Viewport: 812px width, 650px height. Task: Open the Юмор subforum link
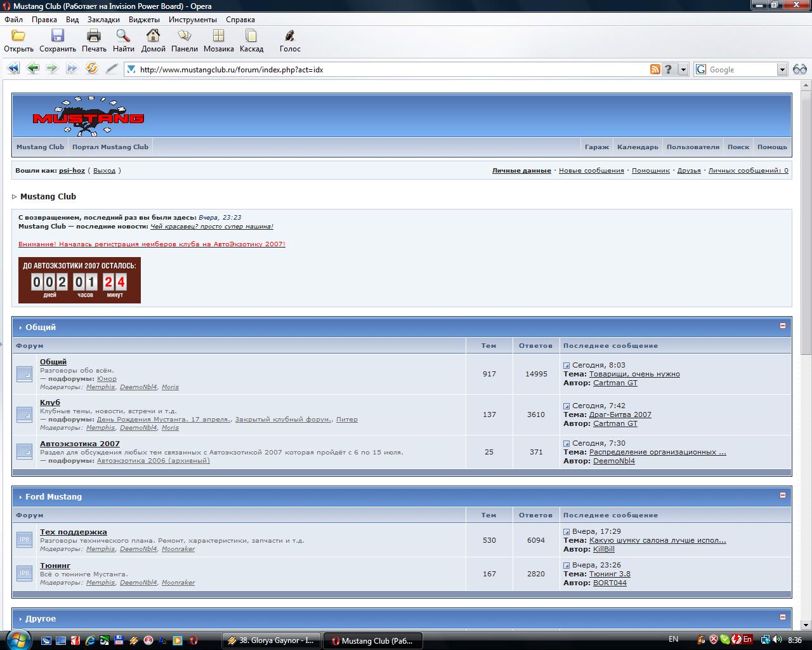coord(107,379)
